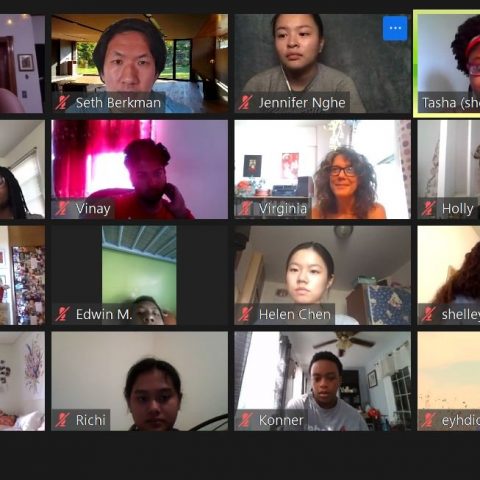Select Konner's video tile
Screen dimensions: 480x480
click(x=322, y=381)
